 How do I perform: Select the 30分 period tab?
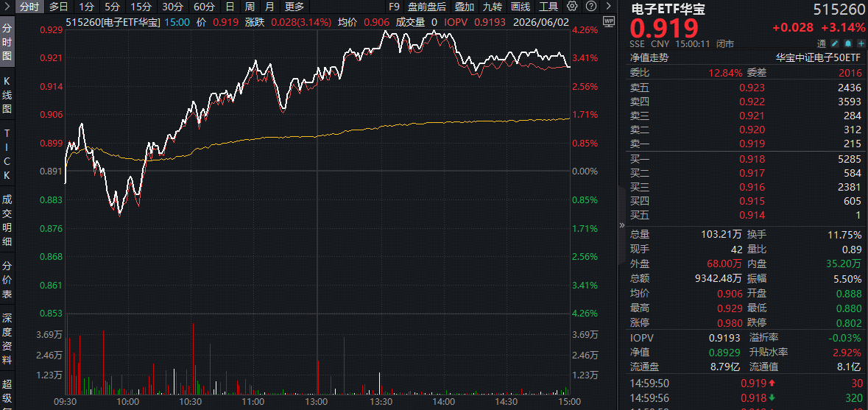[x=173, y=7]
